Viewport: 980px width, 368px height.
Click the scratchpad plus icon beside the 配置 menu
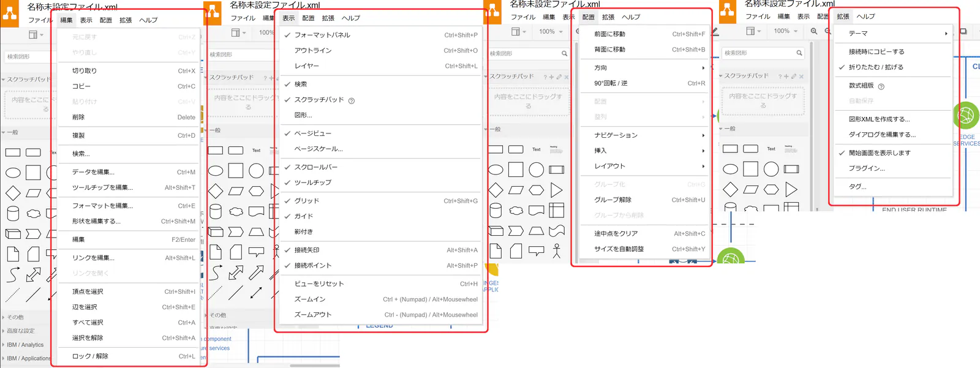[x=551, y=77]
